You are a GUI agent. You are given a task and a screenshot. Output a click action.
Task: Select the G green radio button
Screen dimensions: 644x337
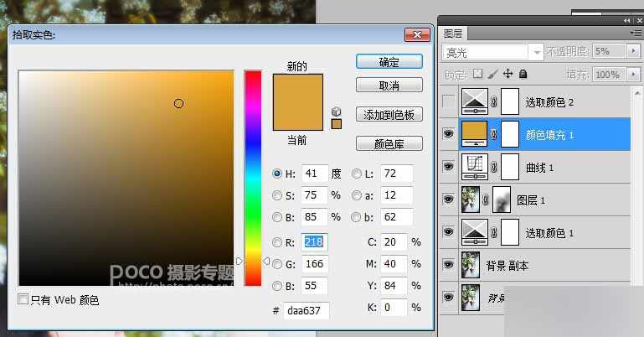tap(277, 264)
